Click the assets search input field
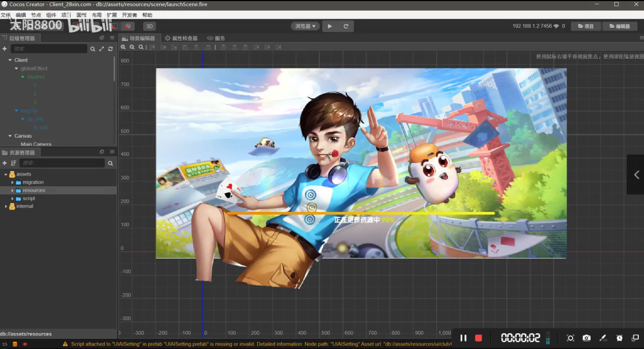The image size is (644, 349). [62, 163]
